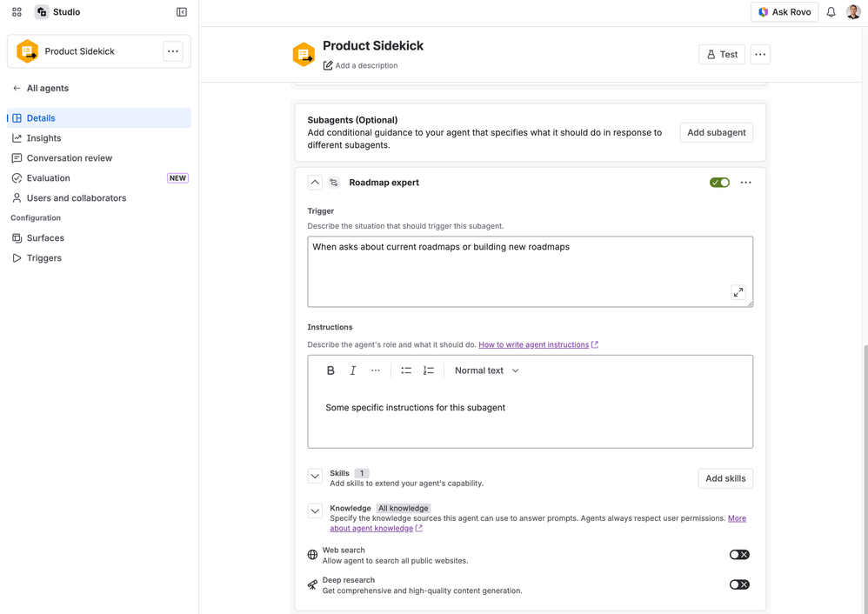
Task: Click the back arrow beside All agents
Action: pos(17,88)
